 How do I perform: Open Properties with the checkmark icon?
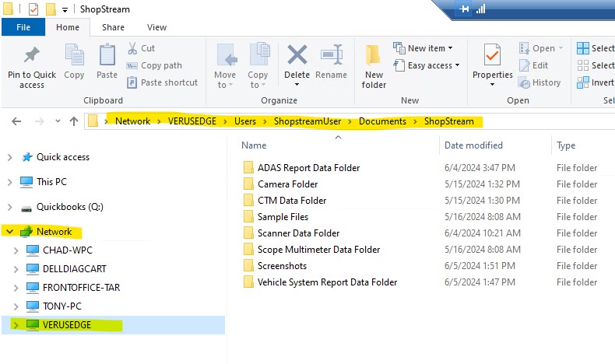coord(492,56)
